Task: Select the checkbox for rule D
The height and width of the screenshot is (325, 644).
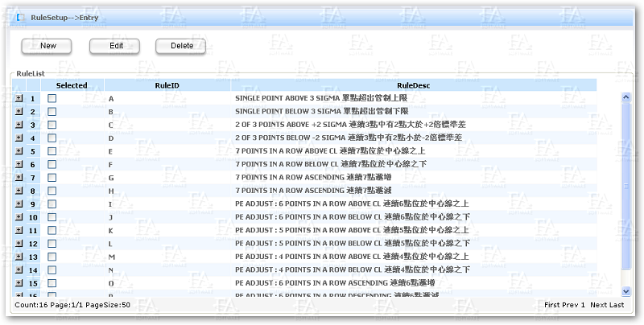Action: (x=52, y=138)
